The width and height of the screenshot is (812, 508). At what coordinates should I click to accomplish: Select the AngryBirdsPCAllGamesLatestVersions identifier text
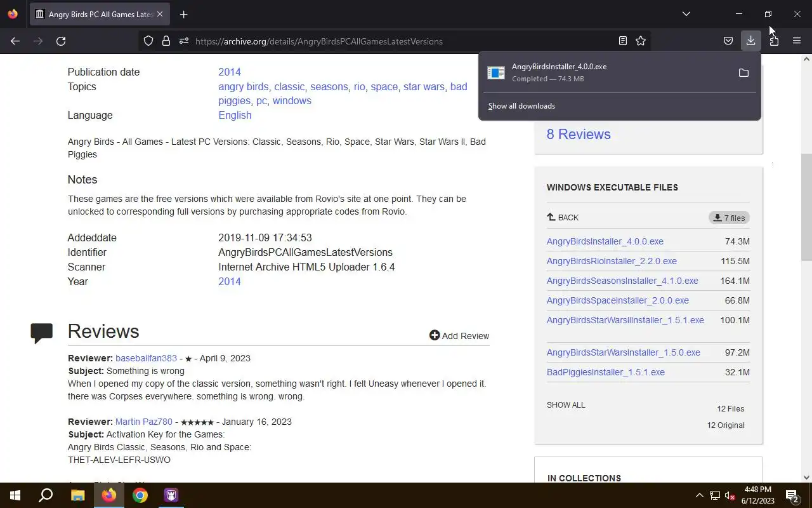tap(305, 252)
